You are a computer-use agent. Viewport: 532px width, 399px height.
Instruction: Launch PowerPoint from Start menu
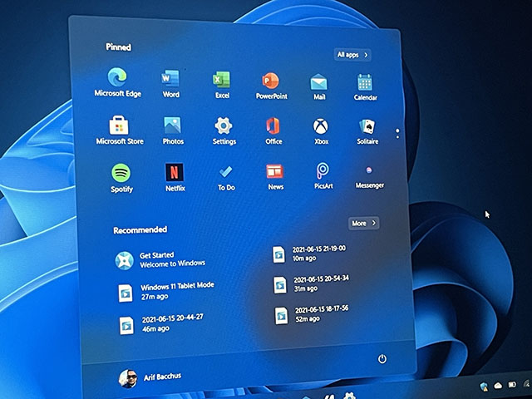(x=271, y=86)
